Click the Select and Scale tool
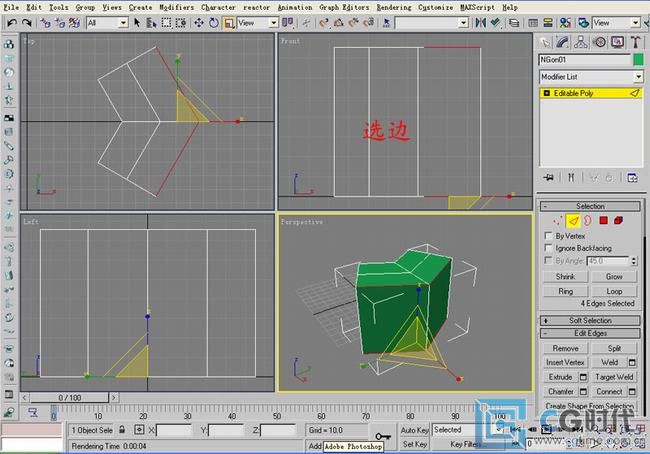The width and height of the screenshot is (650, 454). tap(228, 23)
